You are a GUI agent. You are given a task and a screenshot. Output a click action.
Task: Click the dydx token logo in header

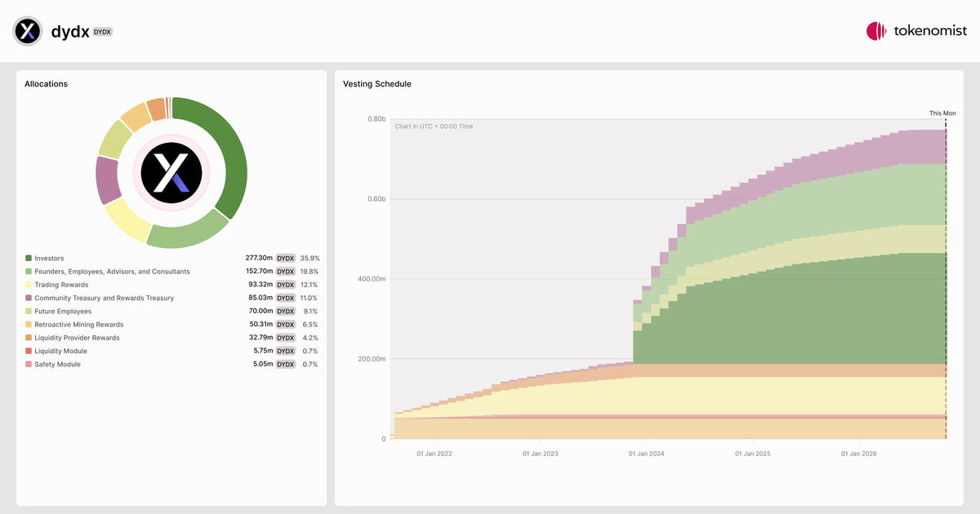coord(28,31)
